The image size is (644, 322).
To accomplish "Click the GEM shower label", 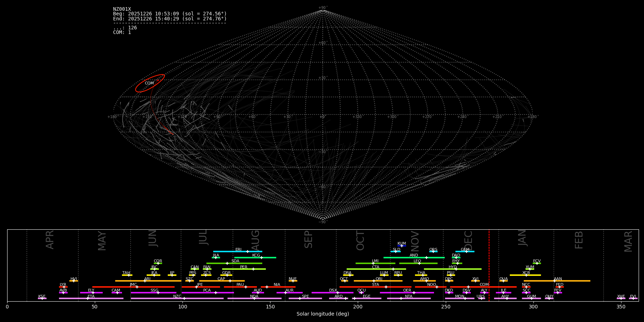I will (465, 250).
